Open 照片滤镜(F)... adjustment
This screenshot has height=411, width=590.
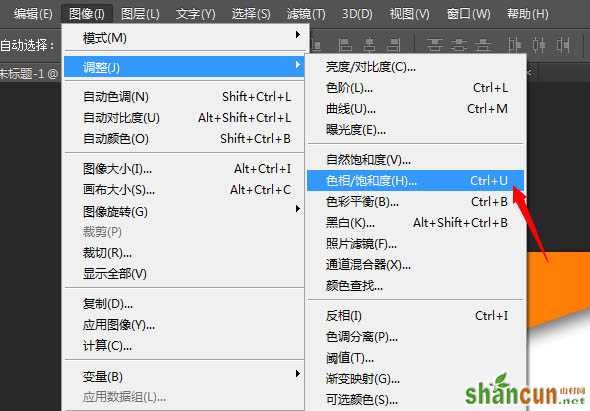point(416,244)
